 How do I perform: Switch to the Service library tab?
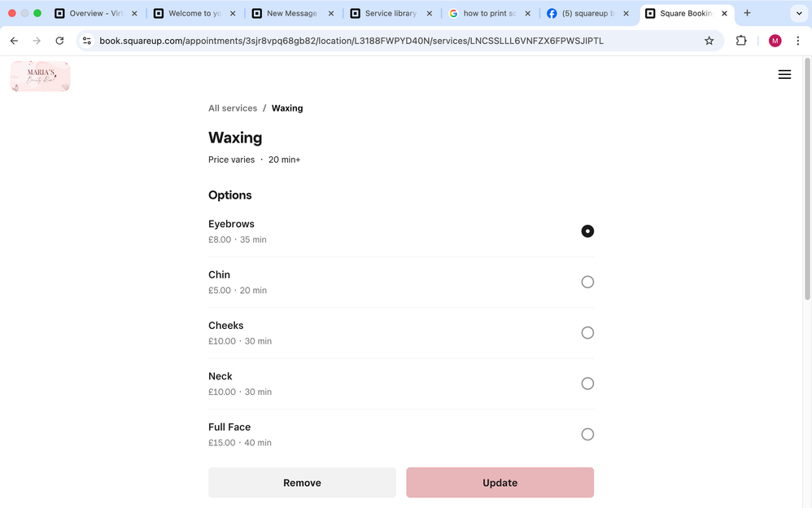click(x=390, y=14)
